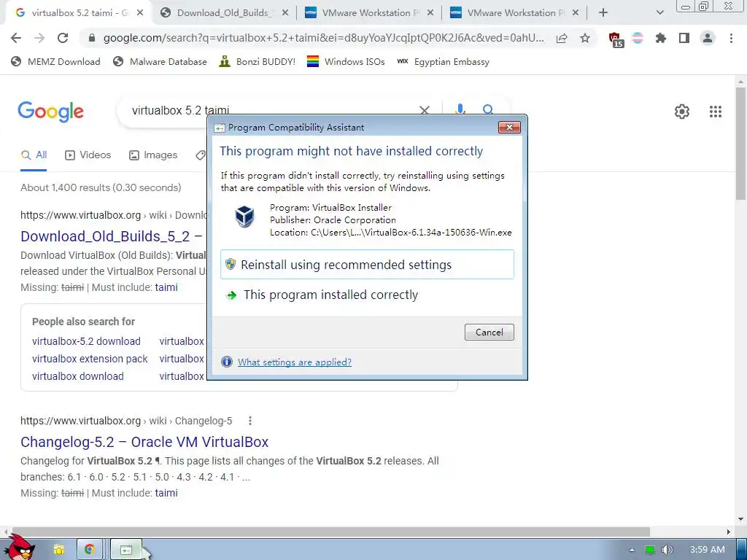Open the Chrome three-dot menu

[x=731, y=38]
